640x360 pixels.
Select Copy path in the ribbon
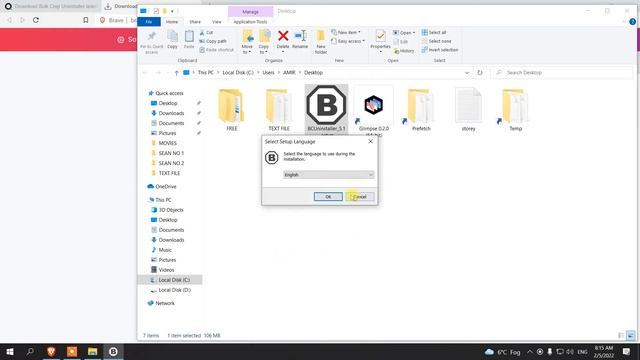coord(213,41)
